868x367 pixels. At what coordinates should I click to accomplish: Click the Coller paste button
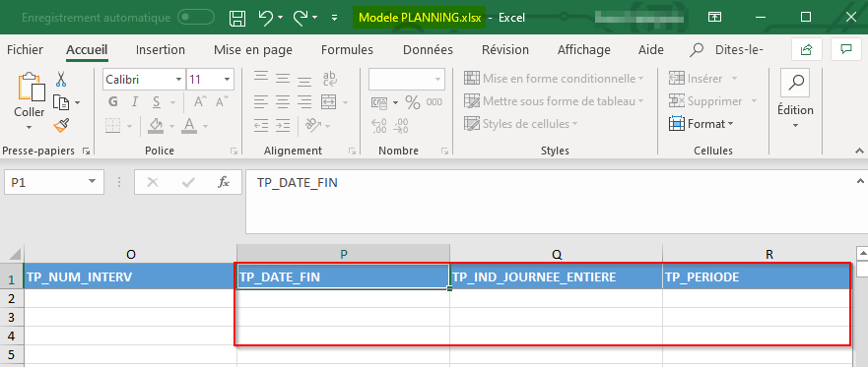pyautogui.click(x=30, y=101)
